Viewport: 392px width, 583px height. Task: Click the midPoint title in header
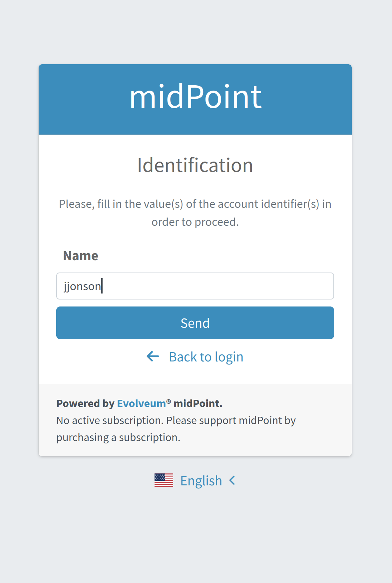[196, 97]
